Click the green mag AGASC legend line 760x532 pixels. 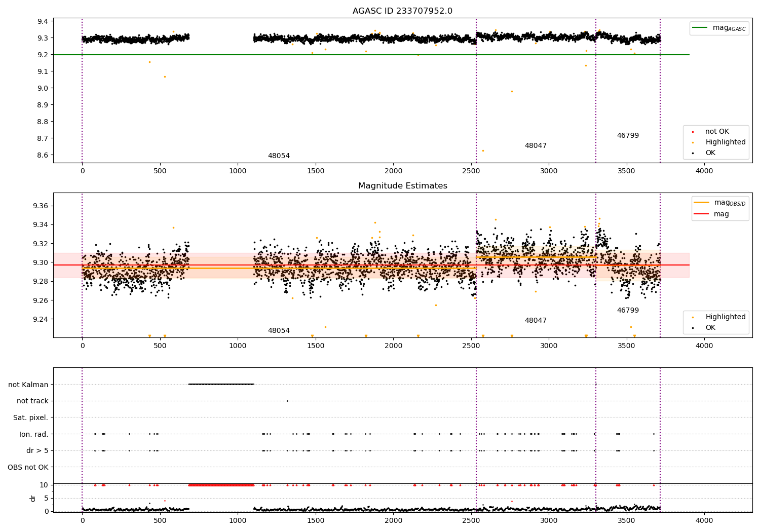point(700,28)
